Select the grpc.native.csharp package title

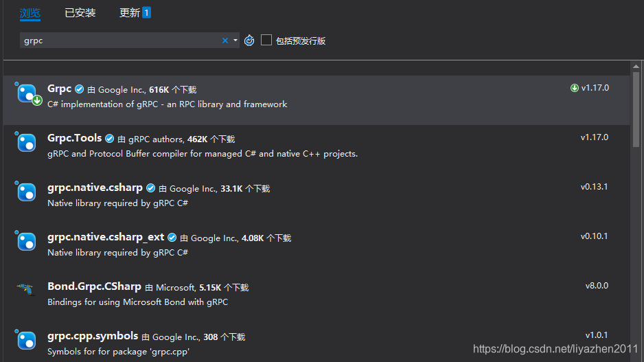(x=95, y=188)
